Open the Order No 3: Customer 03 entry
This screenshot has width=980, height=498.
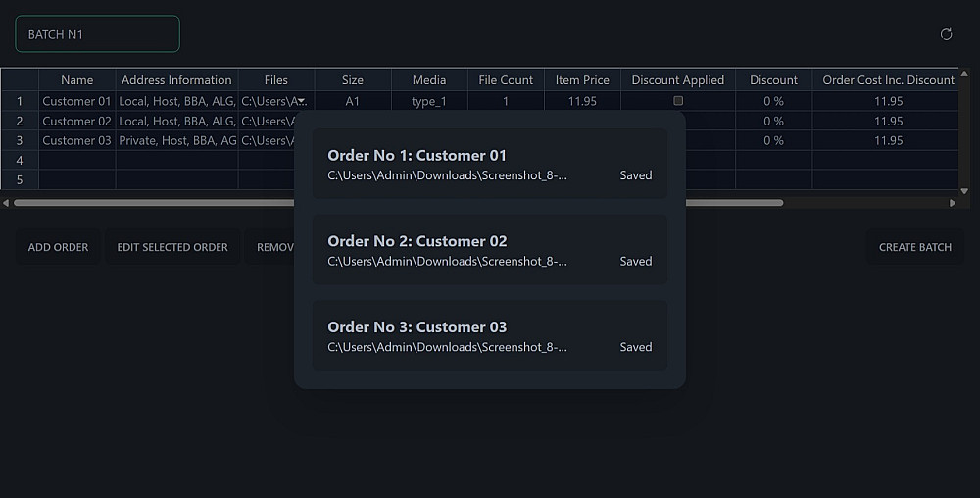tap(489, 336)
